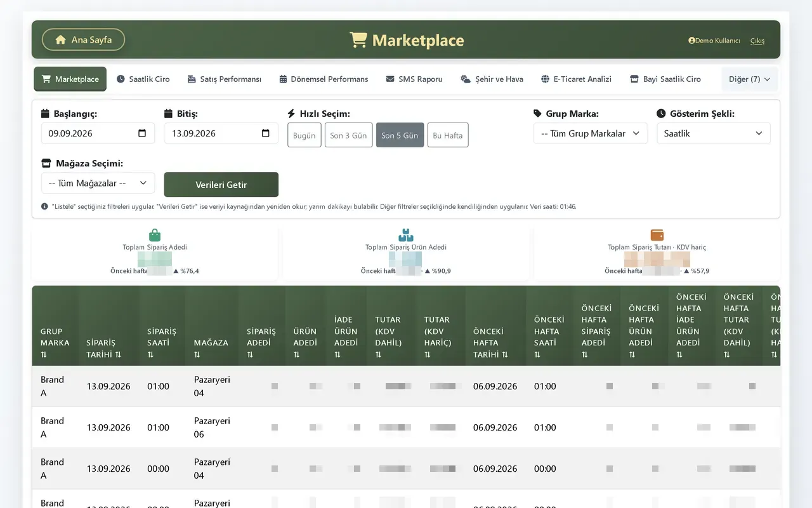812x508 pixels.
Task: Sort by Grup Marka column arrows
Action: tap(44, 355)
